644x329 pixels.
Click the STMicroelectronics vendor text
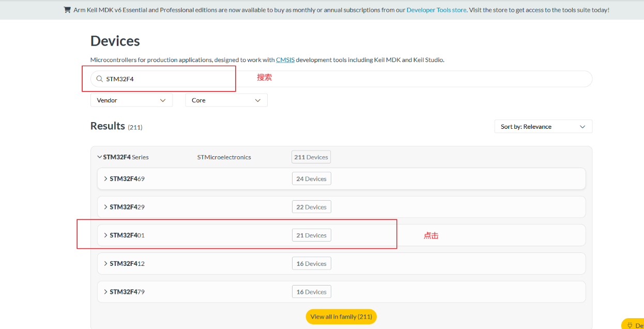pos(224,157)
